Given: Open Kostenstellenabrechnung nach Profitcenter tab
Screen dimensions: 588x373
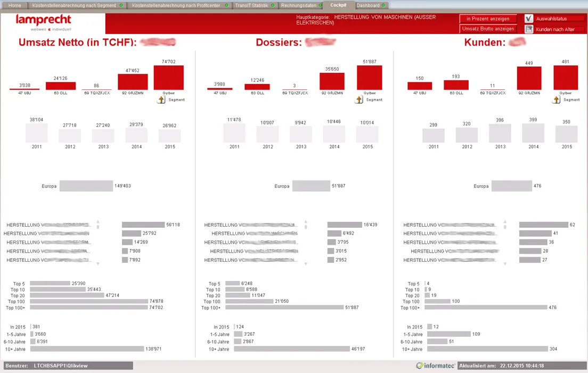Looking at the screenshot, I should [176, 6].
